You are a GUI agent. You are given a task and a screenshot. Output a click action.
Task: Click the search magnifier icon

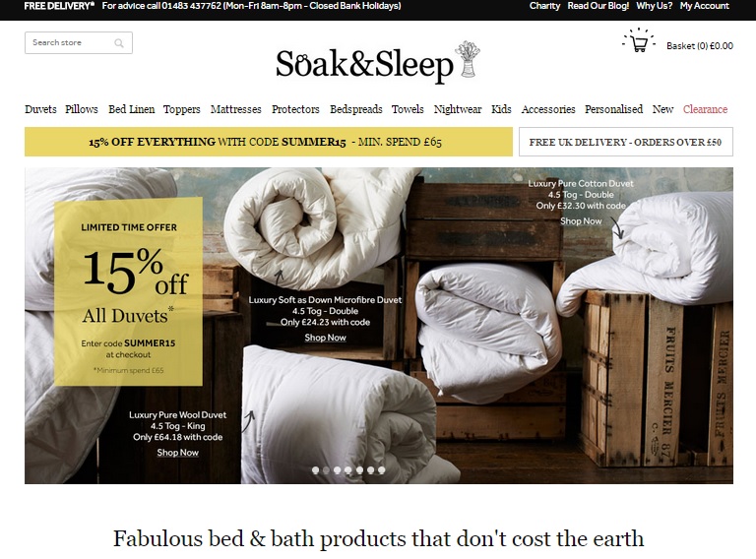point(119,43)
